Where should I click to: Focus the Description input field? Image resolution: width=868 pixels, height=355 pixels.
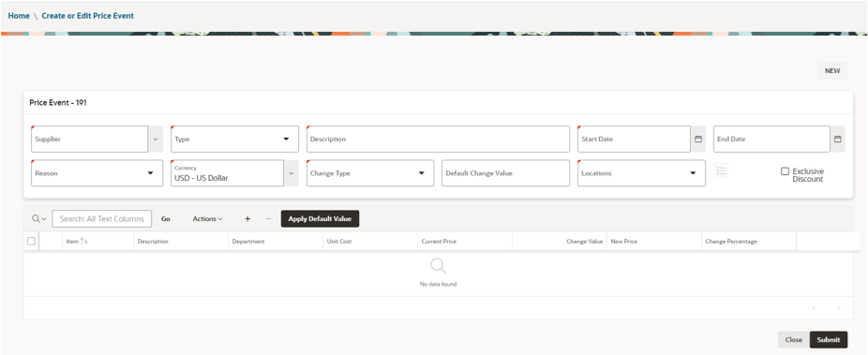point(438,140)
